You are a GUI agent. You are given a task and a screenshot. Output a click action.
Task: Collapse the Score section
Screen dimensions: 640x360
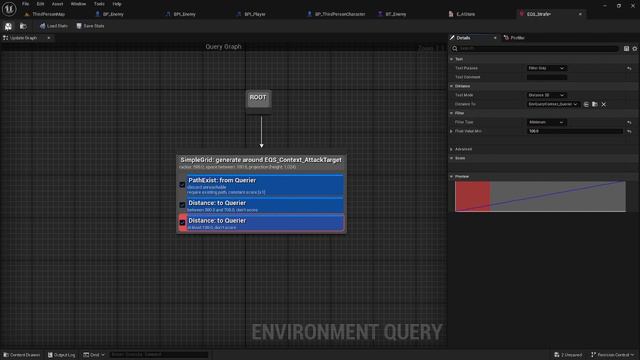pos(451,158)
